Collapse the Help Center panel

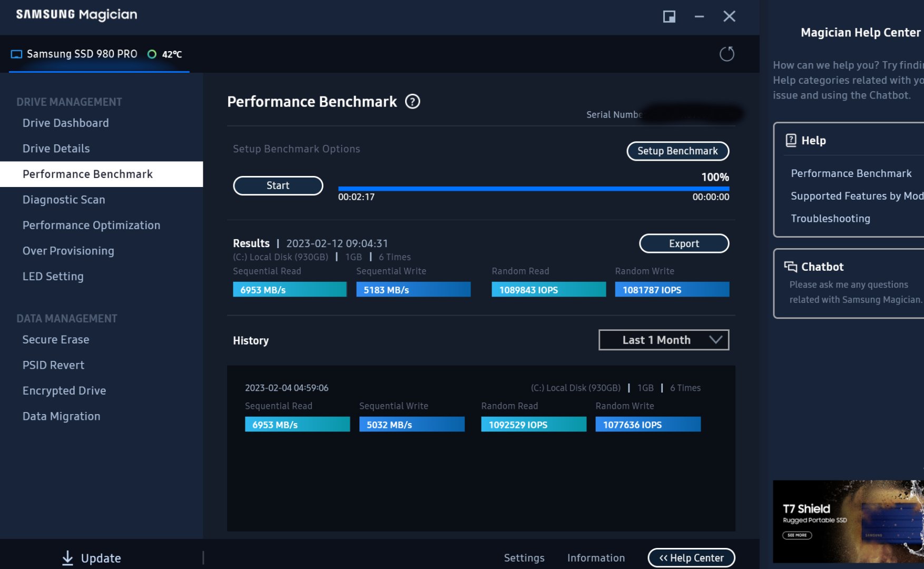692,558
